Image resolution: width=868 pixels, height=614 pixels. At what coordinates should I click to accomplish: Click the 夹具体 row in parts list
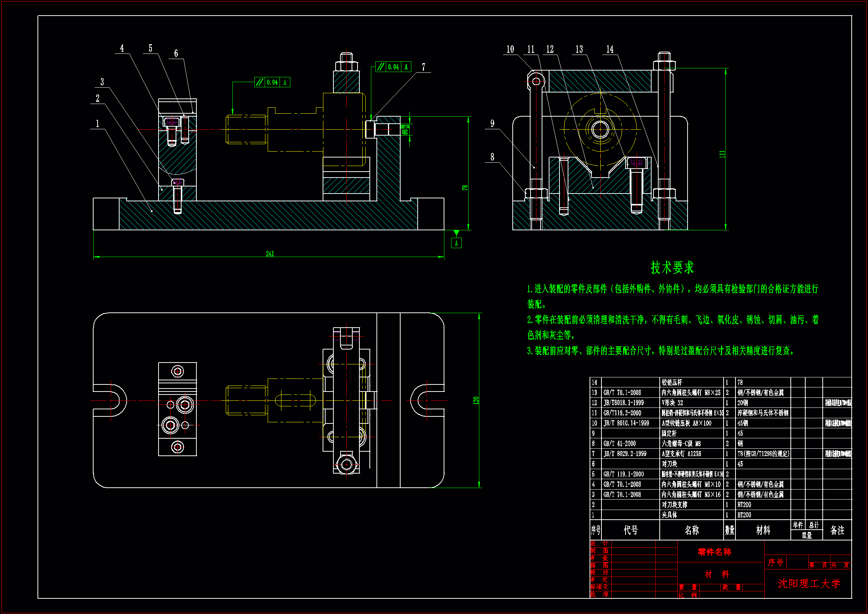click(x=669, y=515)
